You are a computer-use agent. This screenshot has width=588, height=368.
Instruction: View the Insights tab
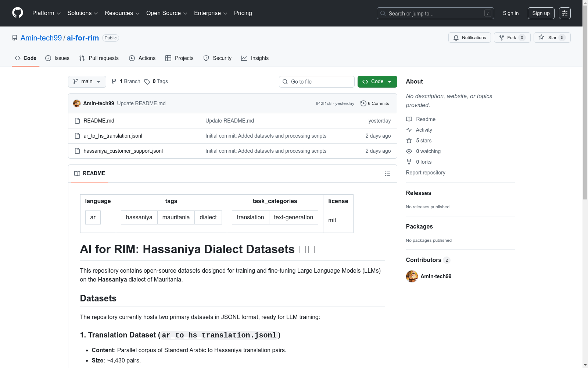tap(255, 58)
